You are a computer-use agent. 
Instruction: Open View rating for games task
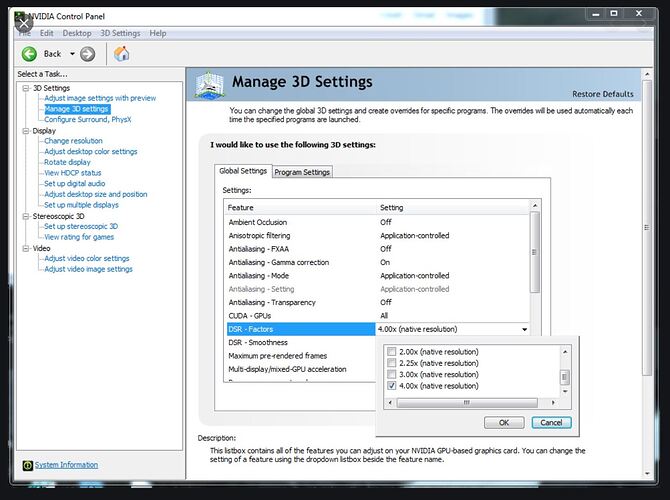pos(79,237)
